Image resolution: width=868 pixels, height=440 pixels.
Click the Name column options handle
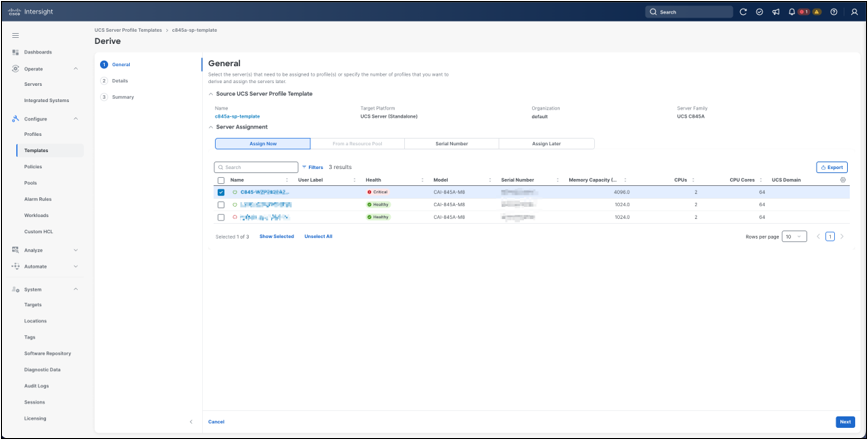(287, 180)
